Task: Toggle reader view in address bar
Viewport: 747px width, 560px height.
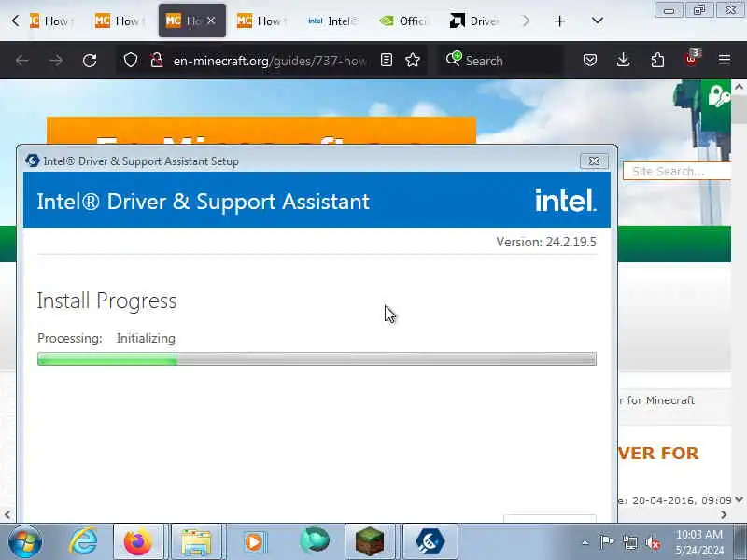Action: tap(387, 60)
